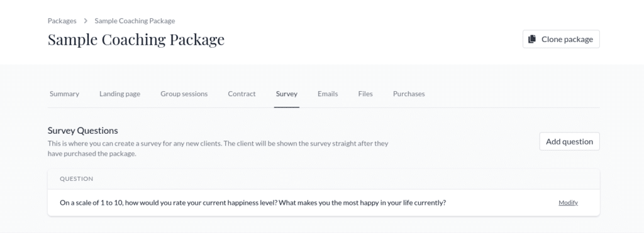Click the Clone package button text

[x=567, y=40]
